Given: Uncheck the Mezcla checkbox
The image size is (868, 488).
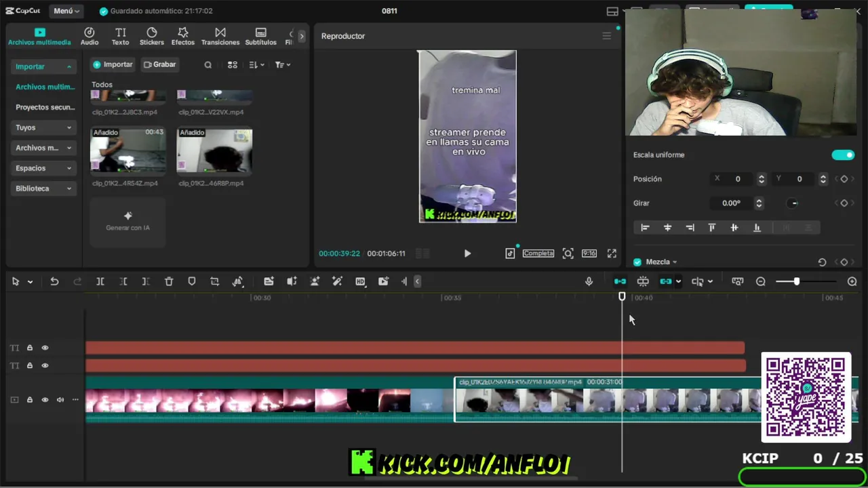Looking at the screenshot, I should coord(637,262).
